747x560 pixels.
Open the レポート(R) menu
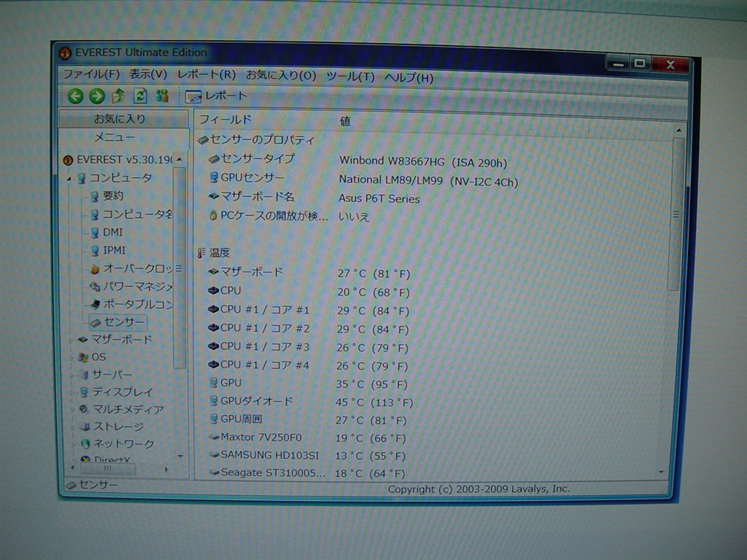pyautogui.click(x=206, y=75)
